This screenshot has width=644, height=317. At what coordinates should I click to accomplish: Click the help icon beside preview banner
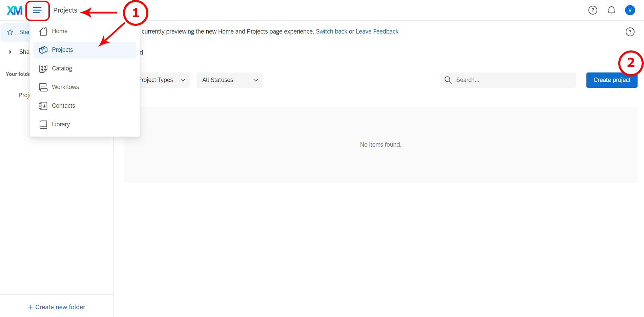[630, 32]
